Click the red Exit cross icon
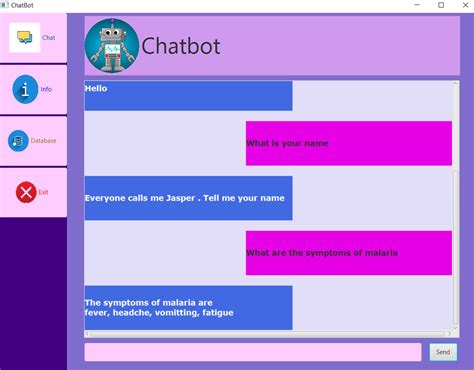Viewport: 474px width, 370px height. tap(26, 192)
